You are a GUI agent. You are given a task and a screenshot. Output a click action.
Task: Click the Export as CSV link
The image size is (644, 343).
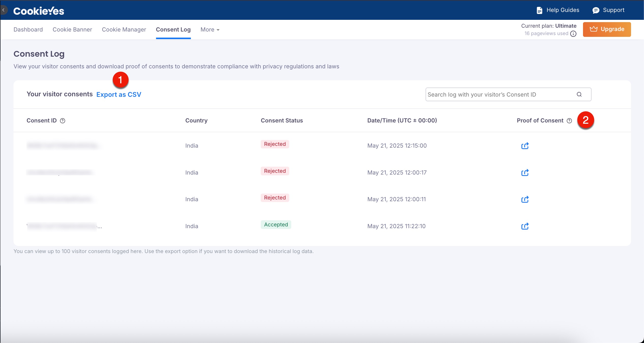pyautogui.click(x=119, y=95)
